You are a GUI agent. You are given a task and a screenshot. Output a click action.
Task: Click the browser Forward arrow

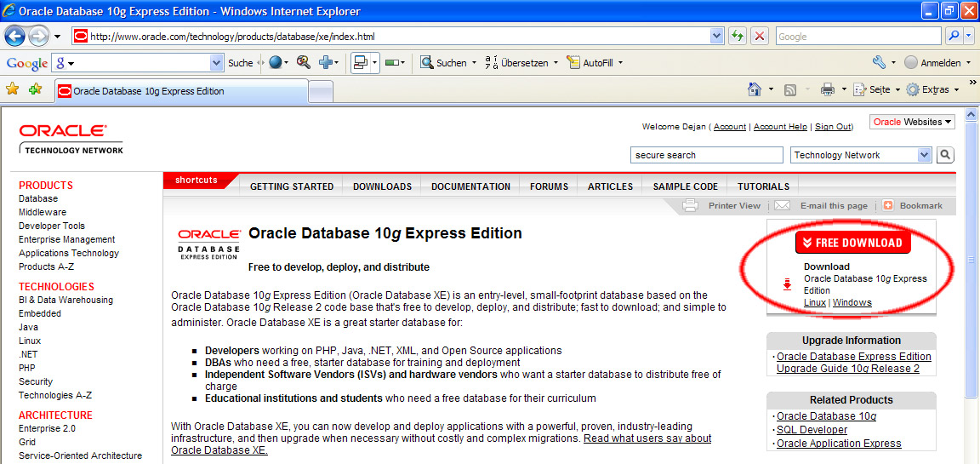38,37
